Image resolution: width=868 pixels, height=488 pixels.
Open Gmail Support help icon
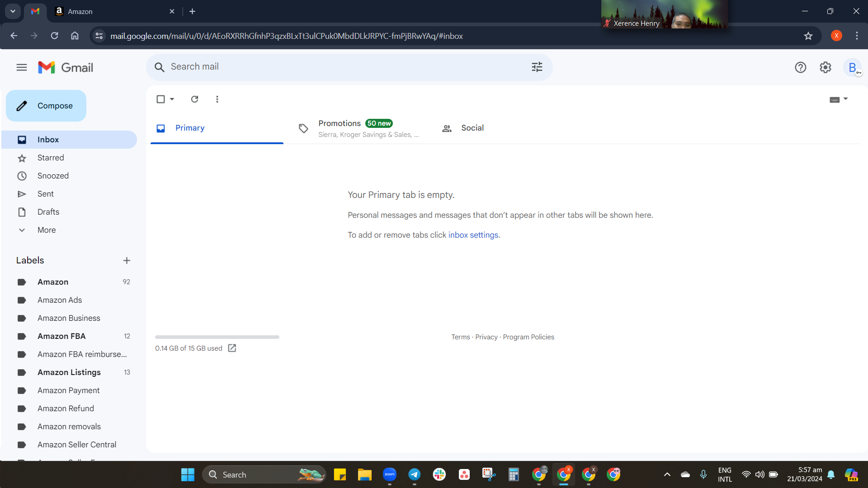(801, 67)
